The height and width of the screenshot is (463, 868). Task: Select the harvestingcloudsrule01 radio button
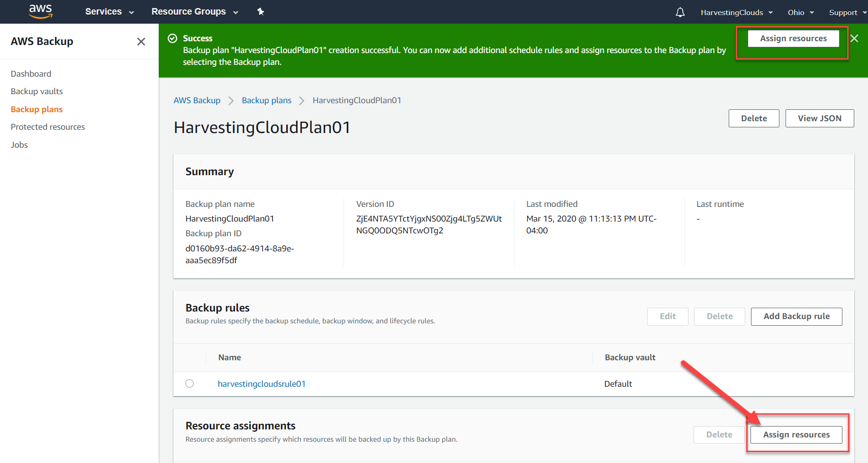click(x=190, y=383)
